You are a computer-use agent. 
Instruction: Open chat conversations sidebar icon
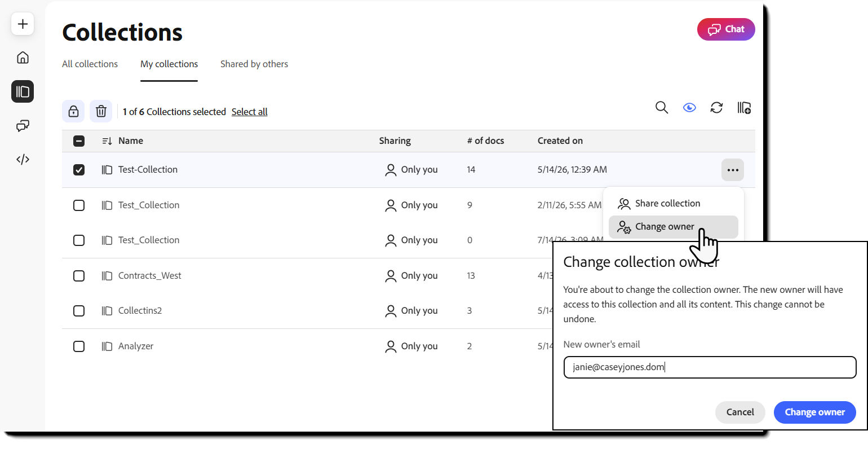(23, 125)
